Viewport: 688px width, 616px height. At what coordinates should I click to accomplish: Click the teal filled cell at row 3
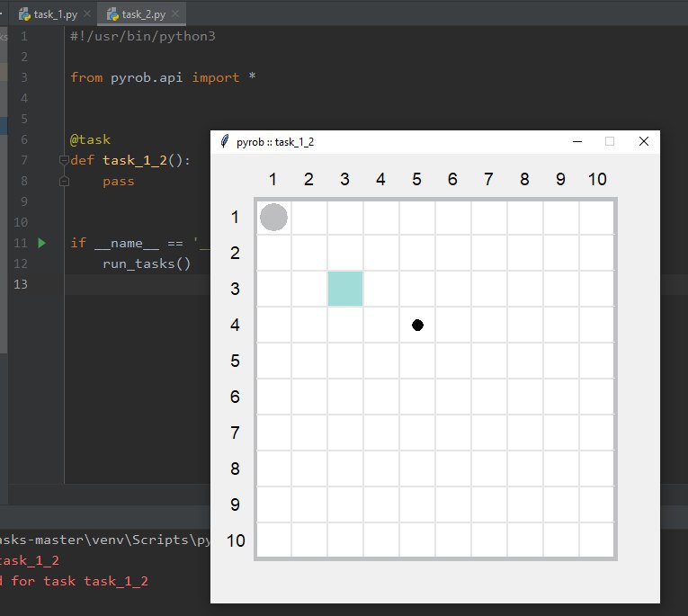[x=345, y=289]
